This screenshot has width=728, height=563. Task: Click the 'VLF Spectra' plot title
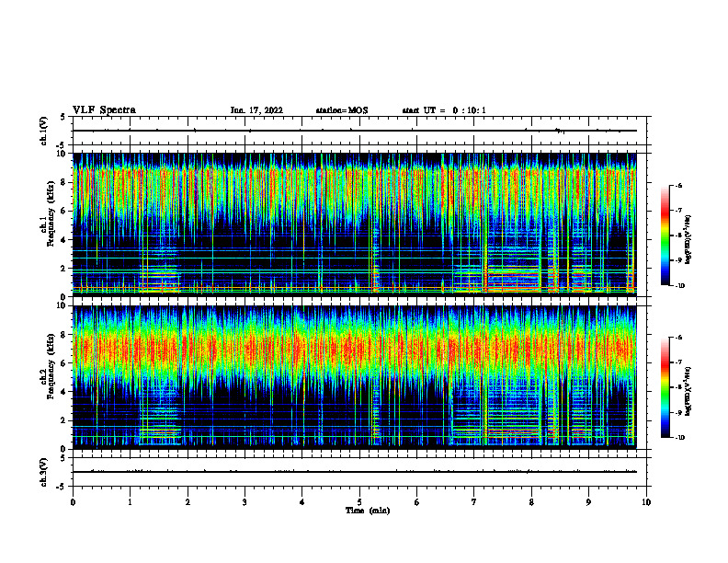pos(104,110)
